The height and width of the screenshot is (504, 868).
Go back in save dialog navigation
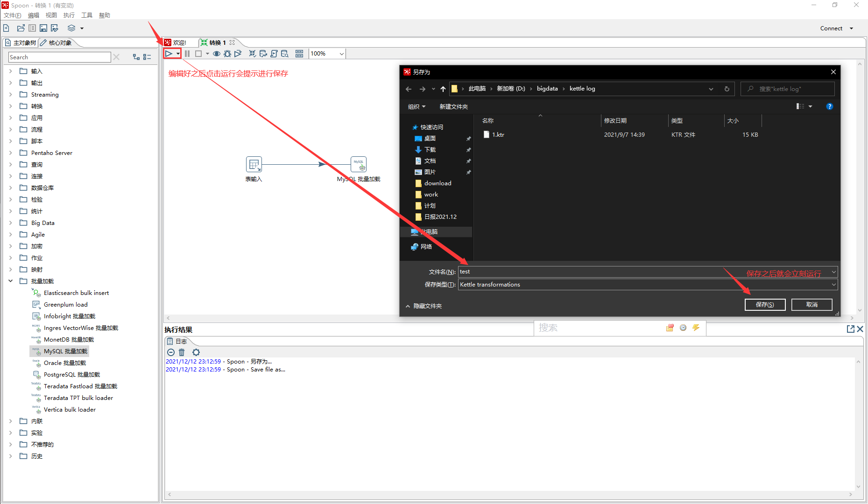409,89
